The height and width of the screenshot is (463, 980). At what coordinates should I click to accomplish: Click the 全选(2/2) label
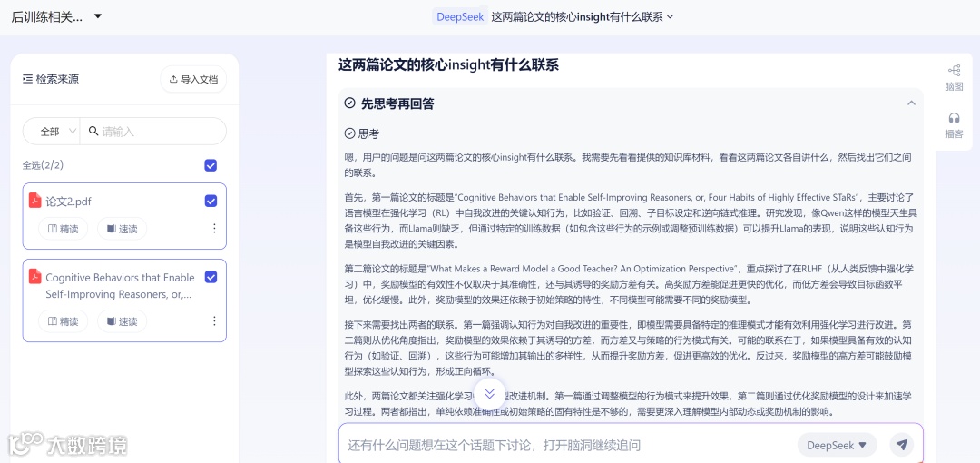tap(44, 165)
